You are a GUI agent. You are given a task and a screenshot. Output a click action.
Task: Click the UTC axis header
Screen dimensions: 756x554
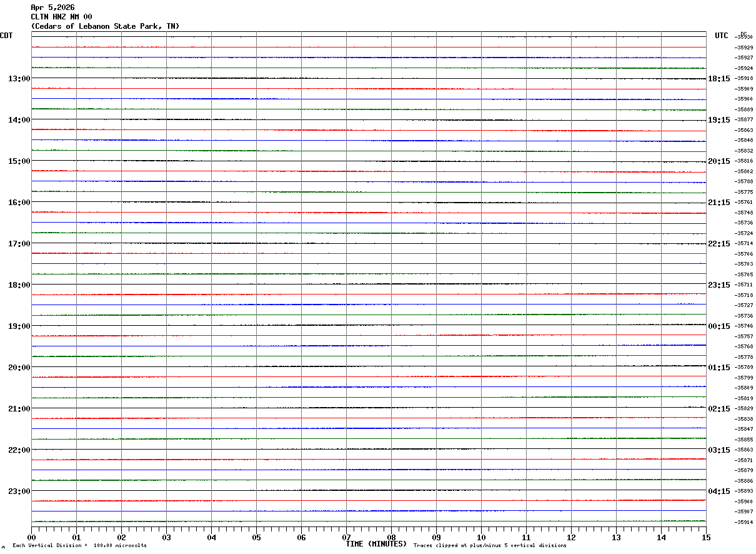click(722, 36)
